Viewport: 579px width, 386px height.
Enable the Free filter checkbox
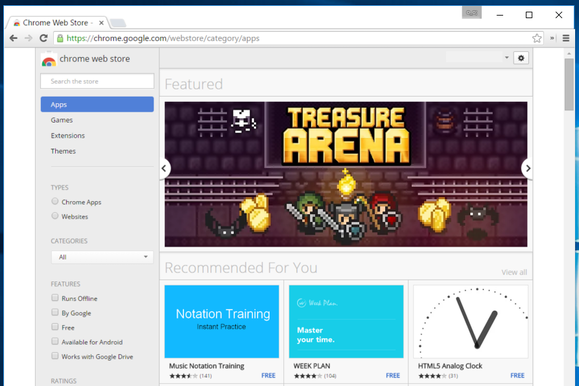tap(55, 327)
